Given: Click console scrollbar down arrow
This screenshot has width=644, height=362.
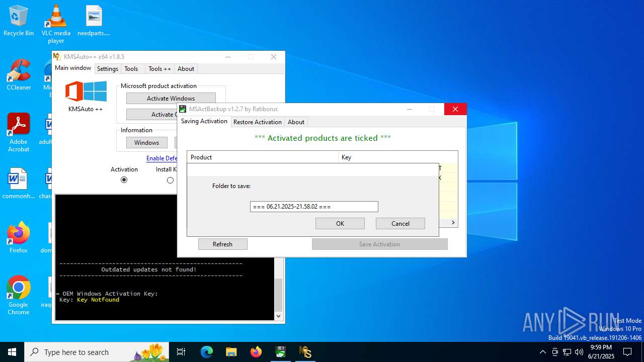Looking at the screenshot, I should point(278,316).
